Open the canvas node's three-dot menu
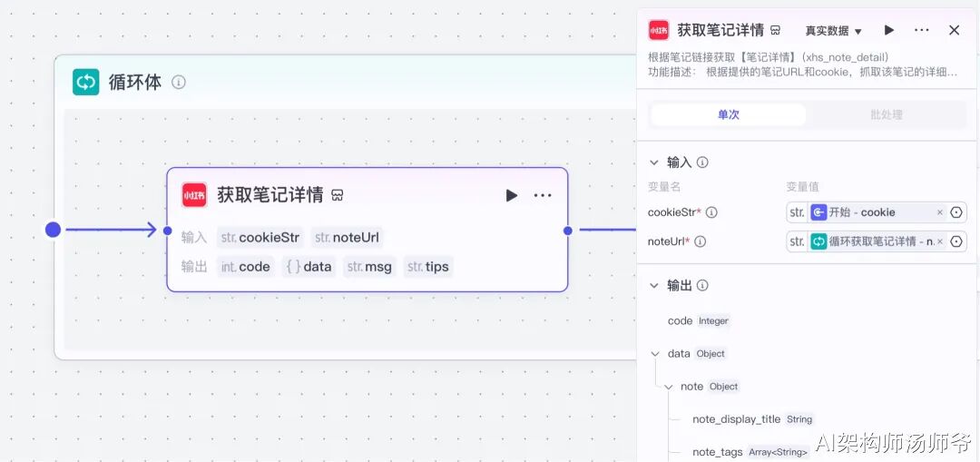Image resolution: width=980 pixels, height=462 pixels. [543, 196]
